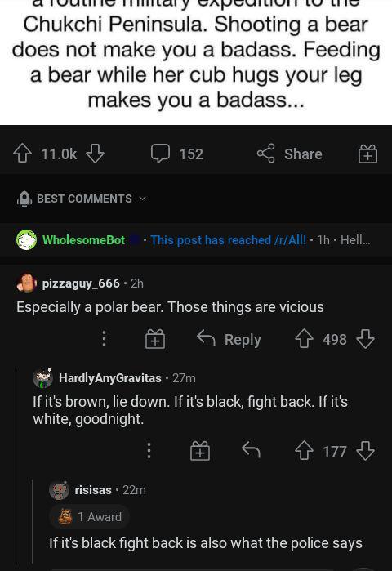Open HardlyAnyGravitas user profile

[110, 378]
